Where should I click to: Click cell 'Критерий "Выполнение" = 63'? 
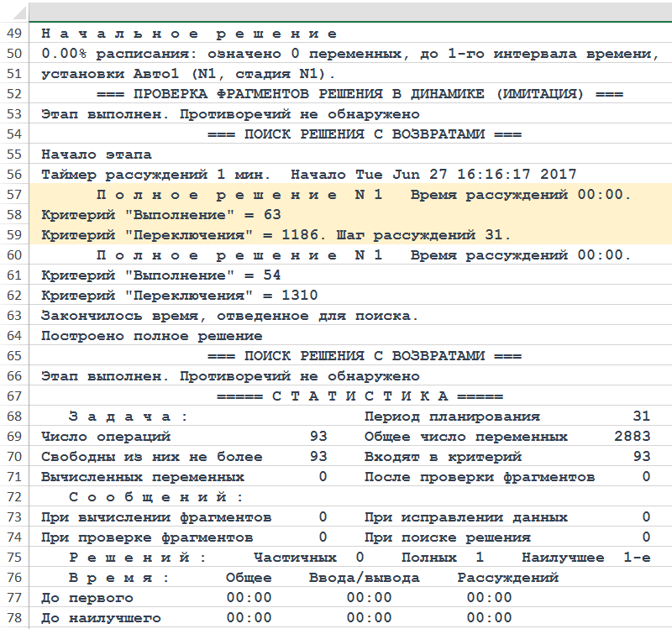(160, 215)
